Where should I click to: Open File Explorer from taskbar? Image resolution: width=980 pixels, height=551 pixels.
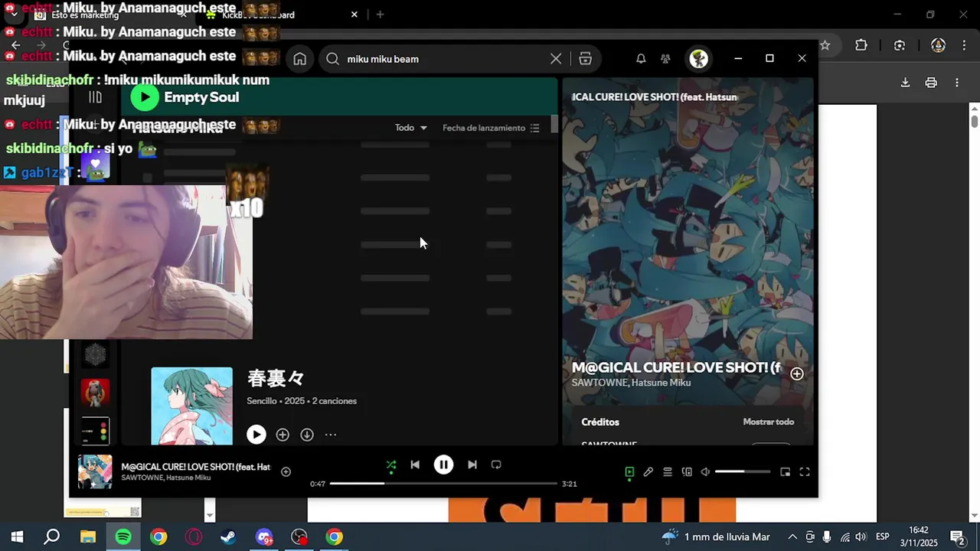[87, 537]
